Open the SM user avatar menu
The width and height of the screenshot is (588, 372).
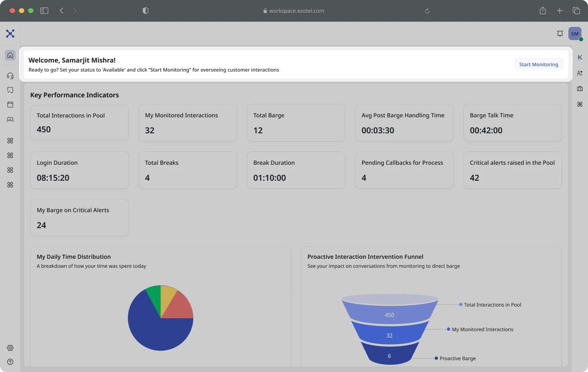pos(575,34)
